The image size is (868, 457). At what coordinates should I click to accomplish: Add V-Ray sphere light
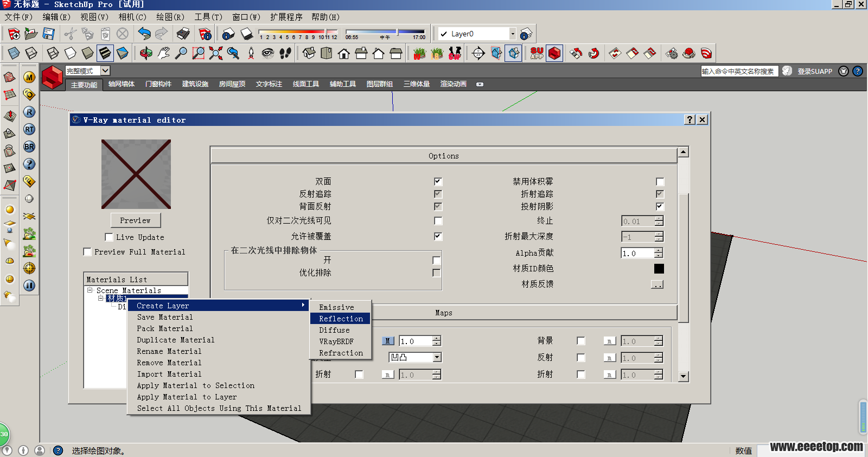[x=10, y=279]
